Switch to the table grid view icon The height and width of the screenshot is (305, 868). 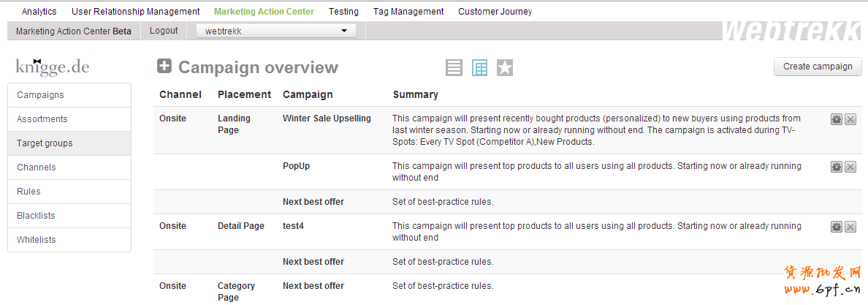(479, 68)
